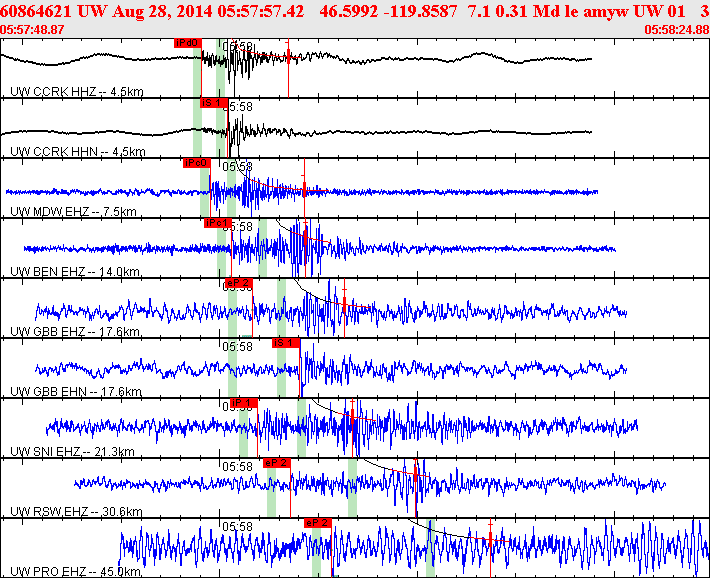Click the end time 05:58:24.88 in header
Screen dimensions: 710x578
(677, 30)
